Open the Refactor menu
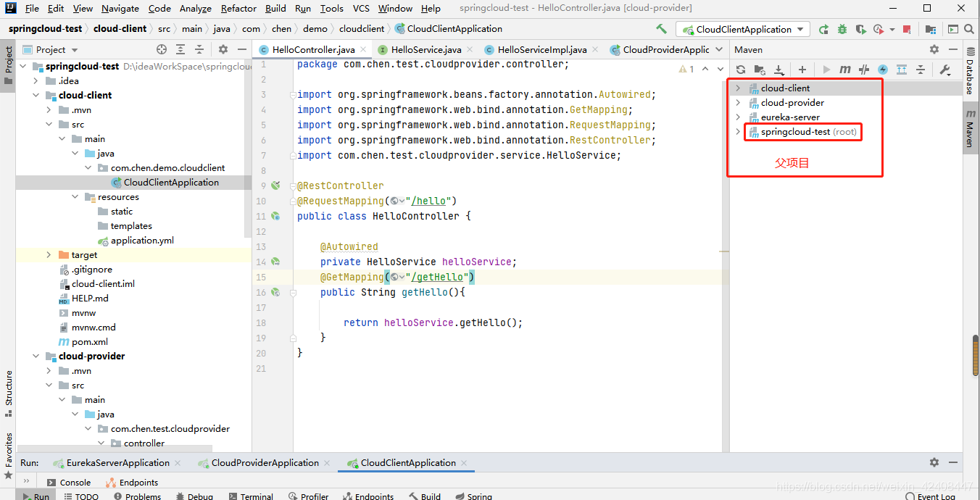 238,9
